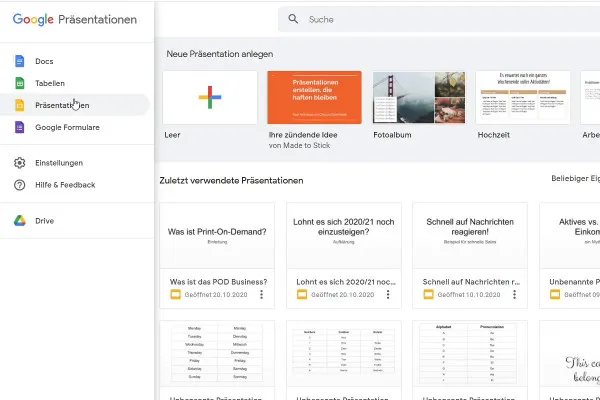
Task: Click the 'von Made to Stick' subtitle
Action: [x=299, y=145]
